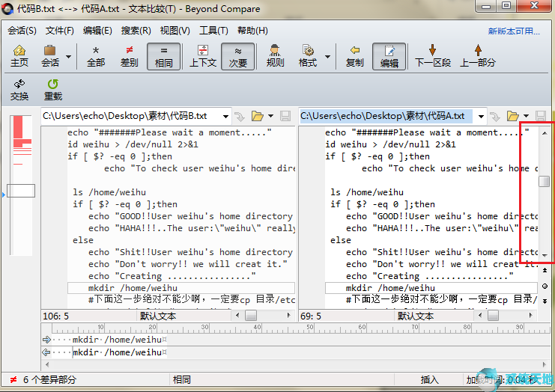The width and height of the screenshot is (555, 392).
Task: Go to the Home (主页) view
Action: [19, 56]
